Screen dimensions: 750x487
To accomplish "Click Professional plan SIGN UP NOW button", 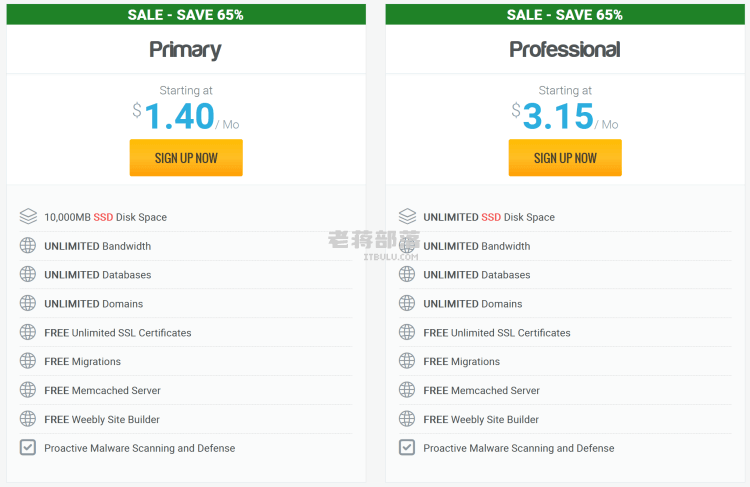I will coord(565,157).
